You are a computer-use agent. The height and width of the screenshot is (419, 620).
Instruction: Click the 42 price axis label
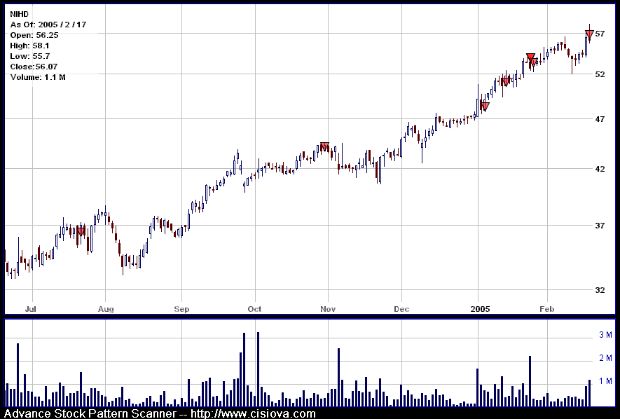pyautogui.click(x=600, y=169)
